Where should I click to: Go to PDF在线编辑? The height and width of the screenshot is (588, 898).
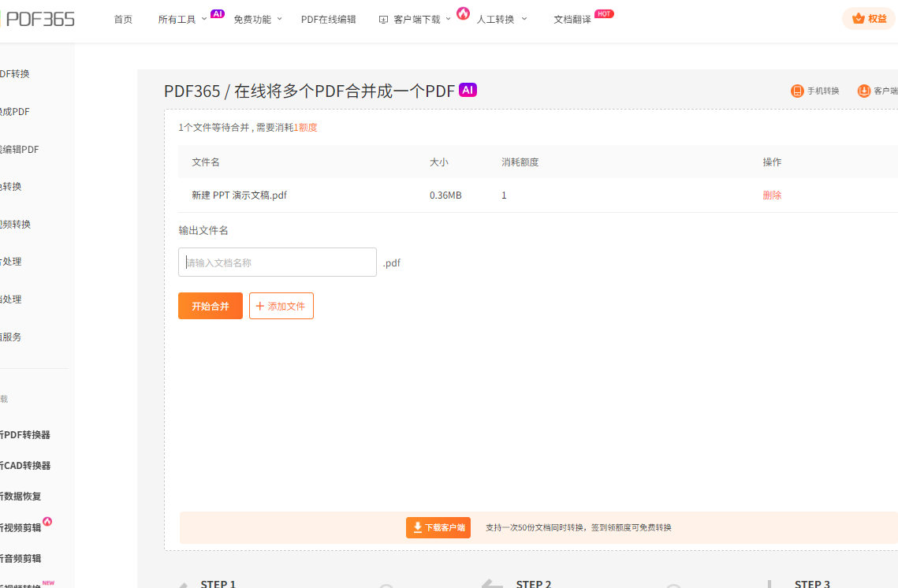[x=329, y=20]
